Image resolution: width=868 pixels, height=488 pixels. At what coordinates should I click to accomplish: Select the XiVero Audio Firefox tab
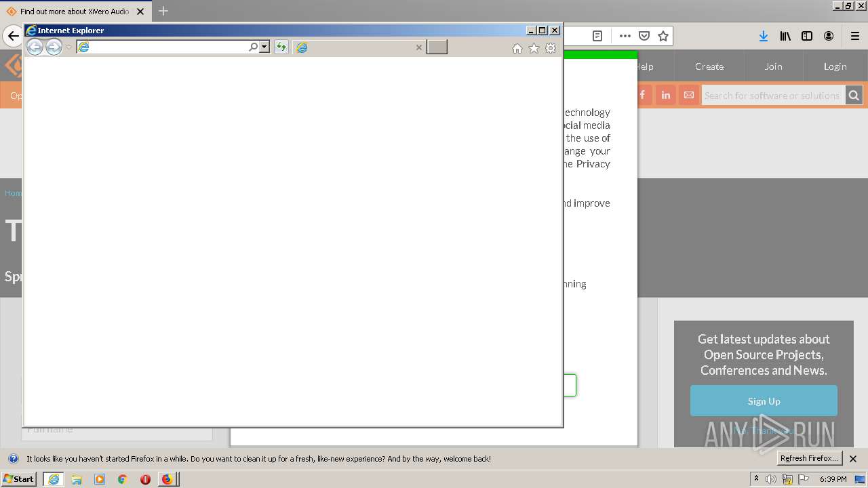coord(75,12)
